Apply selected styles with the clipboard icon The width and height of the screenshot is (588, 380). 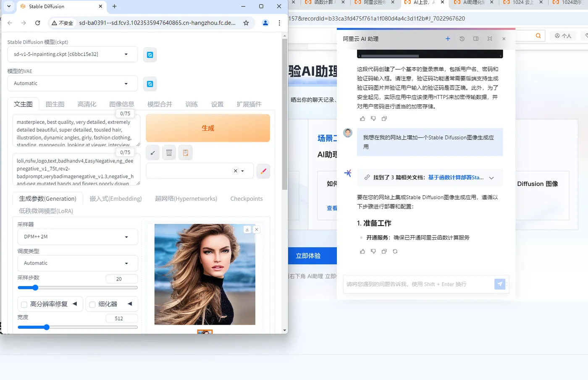click(186, 153)
